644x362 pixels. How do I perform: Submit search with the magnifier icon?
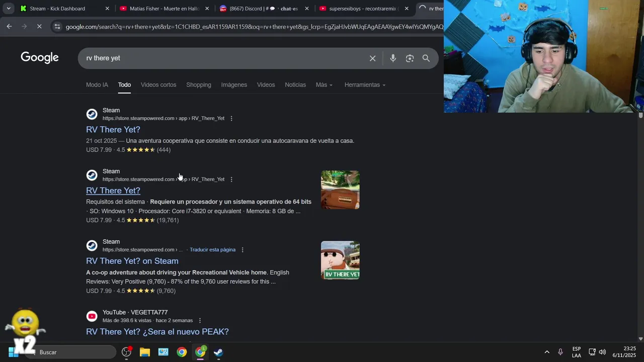pyautogui.click(x=426, y=58)
